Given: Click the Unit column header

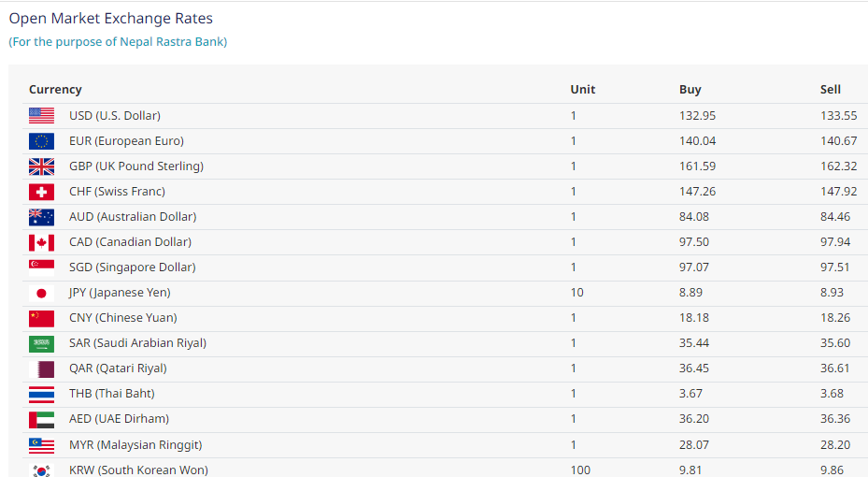Looking at the screenshot, I should click(x=582, y=90).
